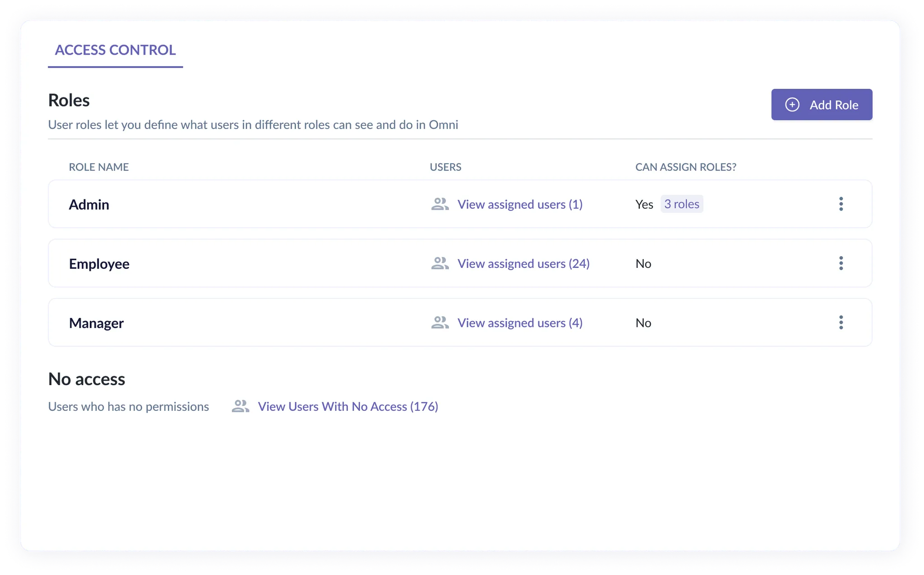Click users icon in Admin row
924x575 pixels.
(x=440, y=204)
